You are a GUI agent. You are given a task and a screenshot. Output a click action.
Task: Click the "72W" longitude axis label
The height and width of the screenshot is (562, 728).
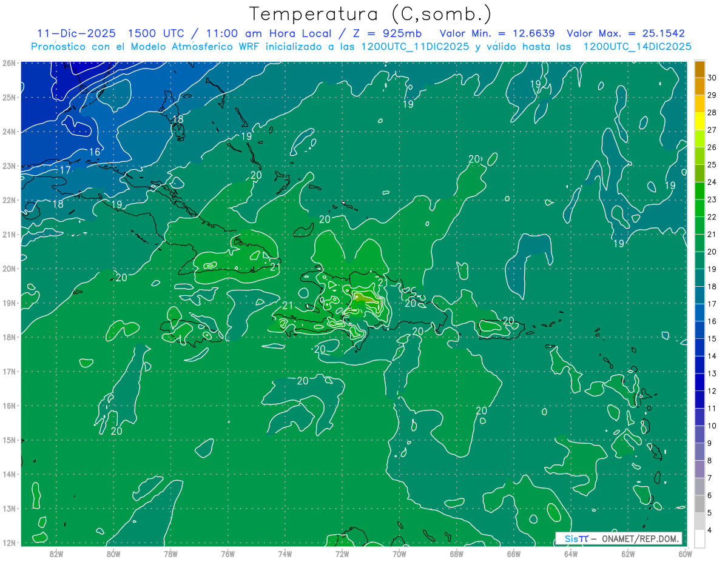click(342, 553)
